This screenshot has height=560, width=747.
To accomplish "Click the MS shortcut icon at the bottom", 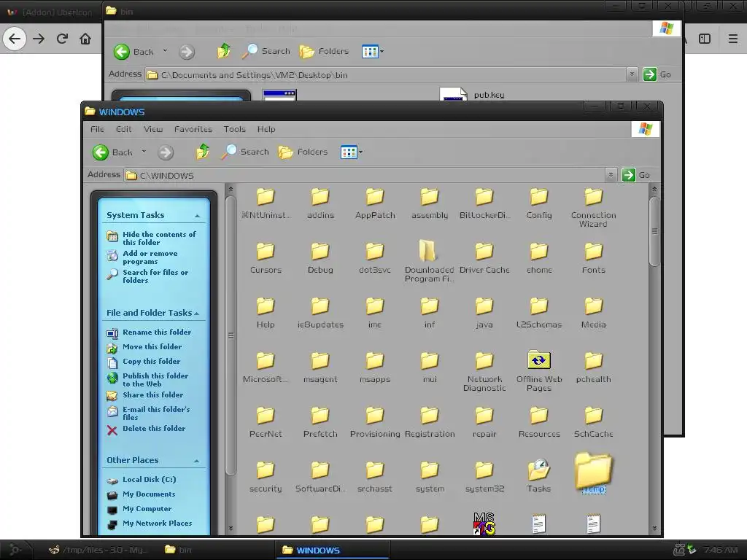I will tap(484, 524).
